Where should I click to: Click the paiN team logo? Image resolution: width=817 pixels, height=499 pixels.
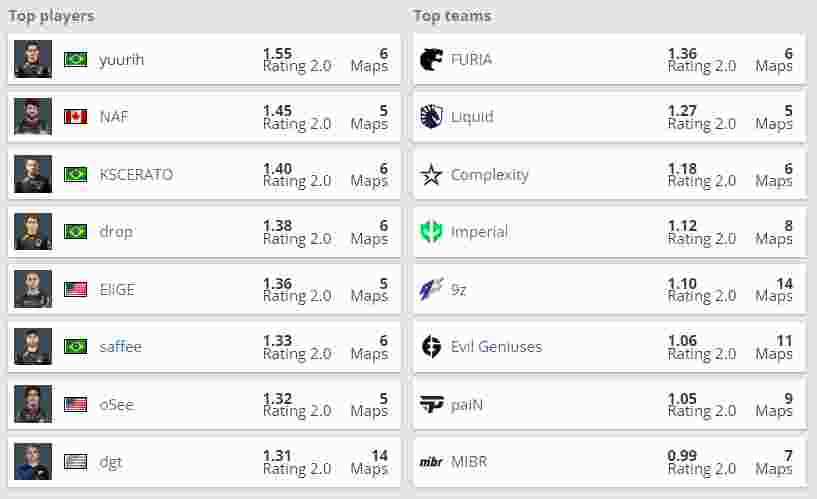click(x=431, y=404)
